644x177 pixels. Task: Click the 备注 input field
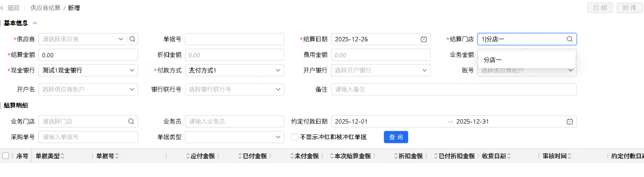click(x=453, y=89)
